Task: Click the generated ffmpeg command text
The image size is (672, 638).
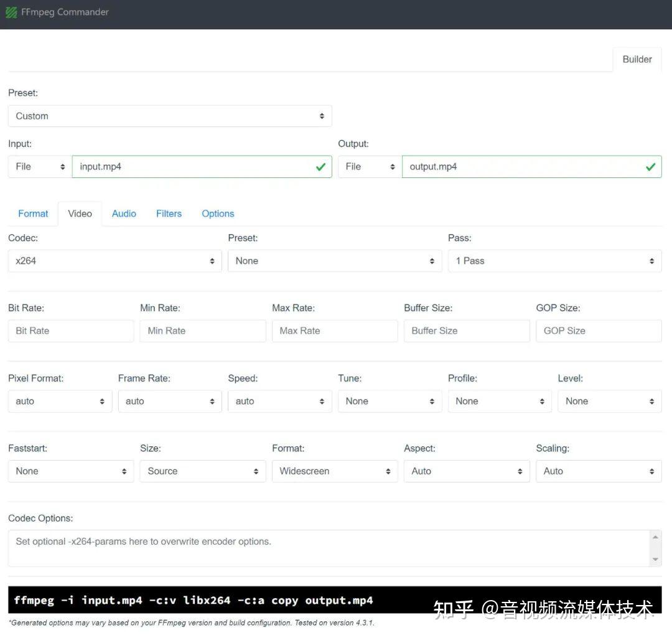Action: point(194,600)
